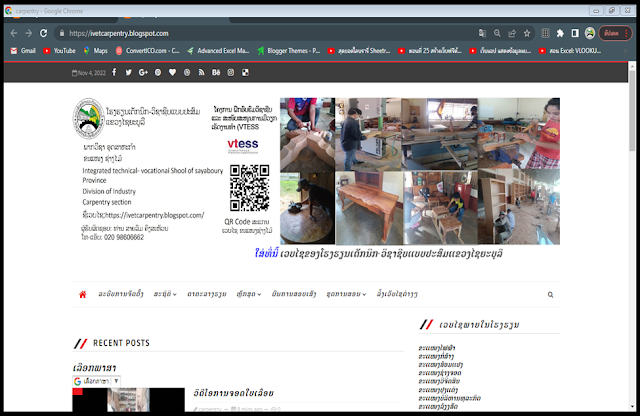
Task: View site info via the padlock icon
Action: (62, 33)
